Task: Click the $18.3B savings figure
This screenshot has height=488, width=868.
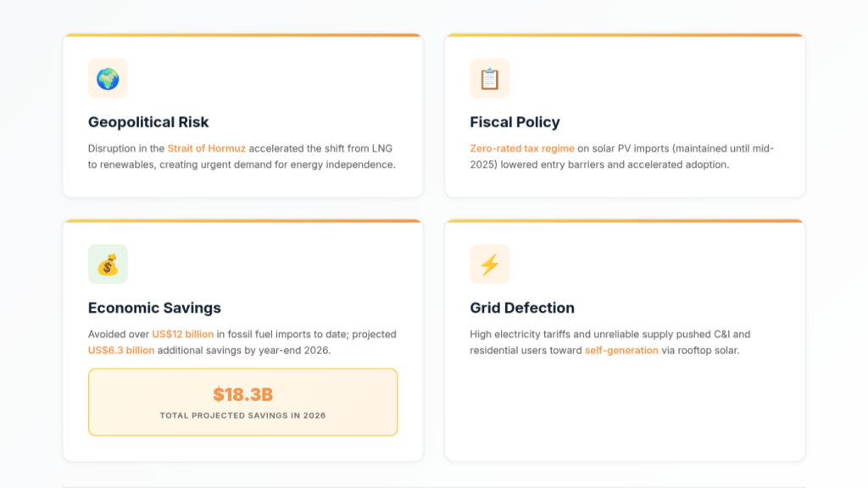Action: tap(242, 394)
